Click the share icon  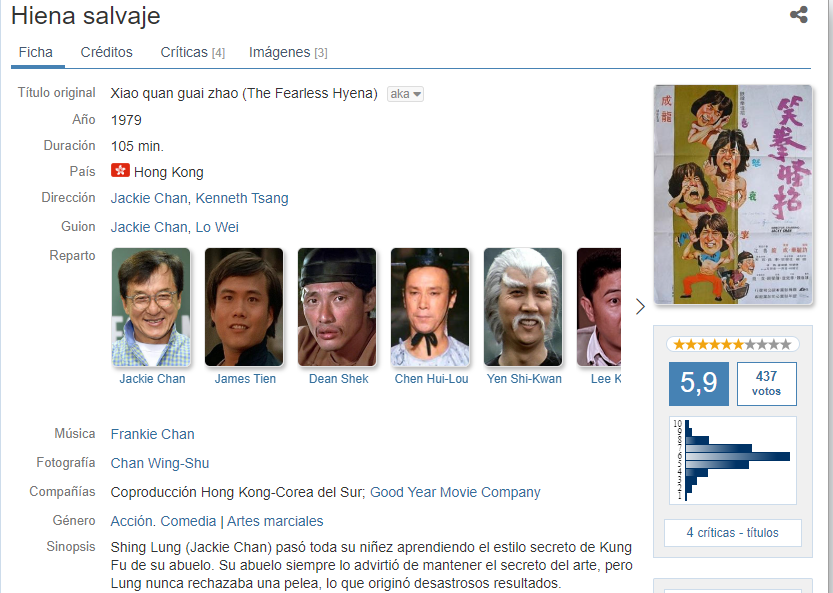click(x=798, y=14)
